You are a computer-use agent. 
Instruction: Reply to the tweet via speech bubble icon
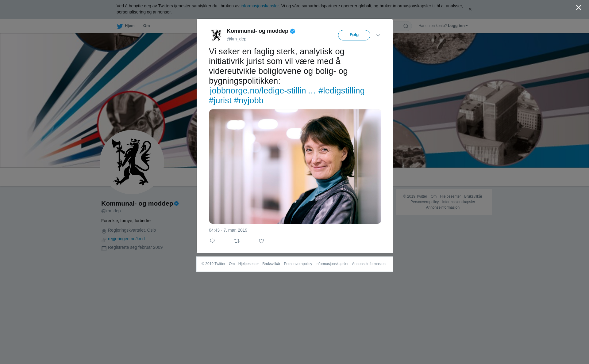[212, 241]
